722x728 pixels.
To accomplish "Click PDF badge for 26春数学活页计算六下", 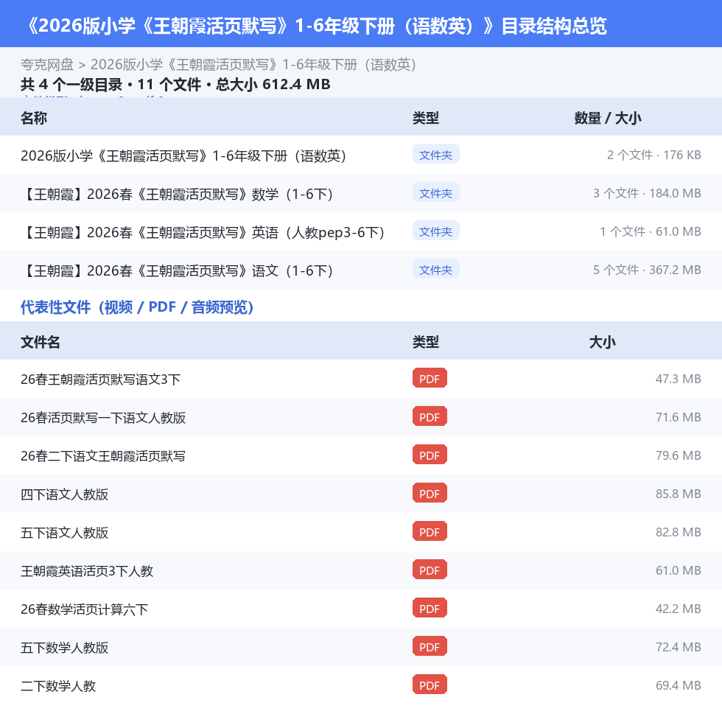I will 430,608.
